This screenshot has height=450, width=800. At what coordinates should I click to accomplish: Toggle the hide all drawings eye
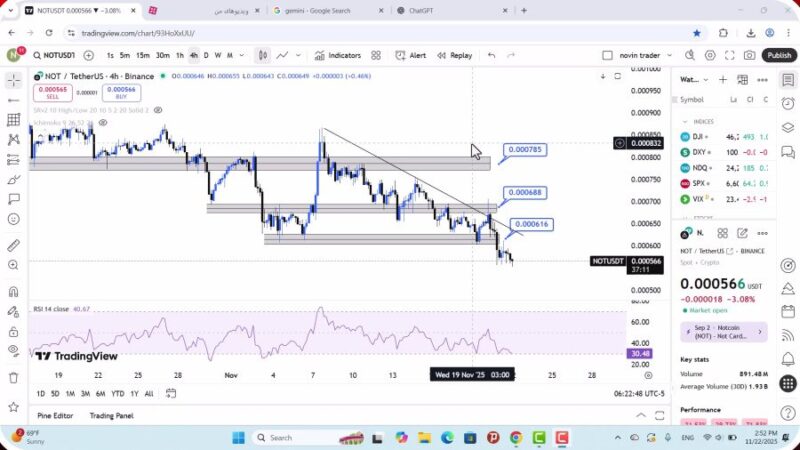point(13,350)
